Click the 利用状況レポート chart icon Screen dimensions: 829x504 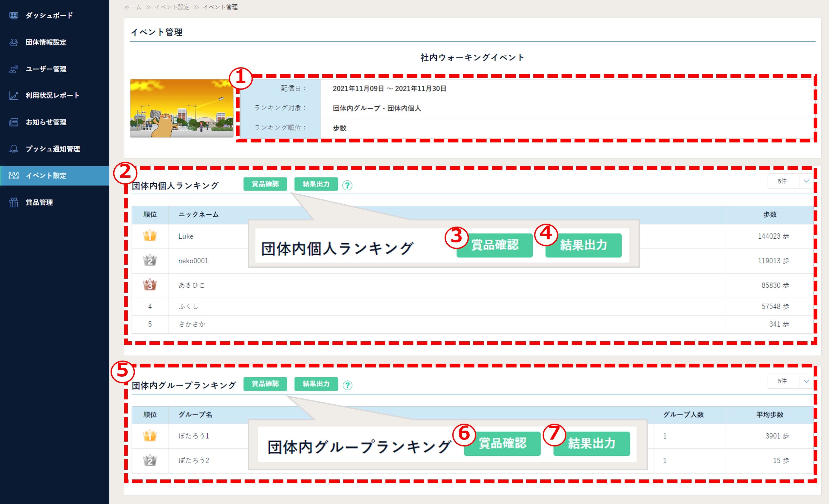click(14, 95)
